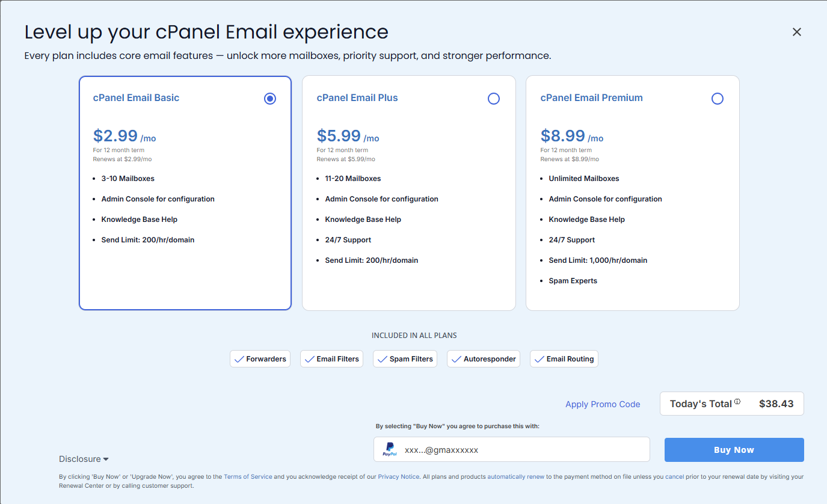Click the automatically renew link
The width and height of the screenshot is (827, 504).
tap(516, 476)
